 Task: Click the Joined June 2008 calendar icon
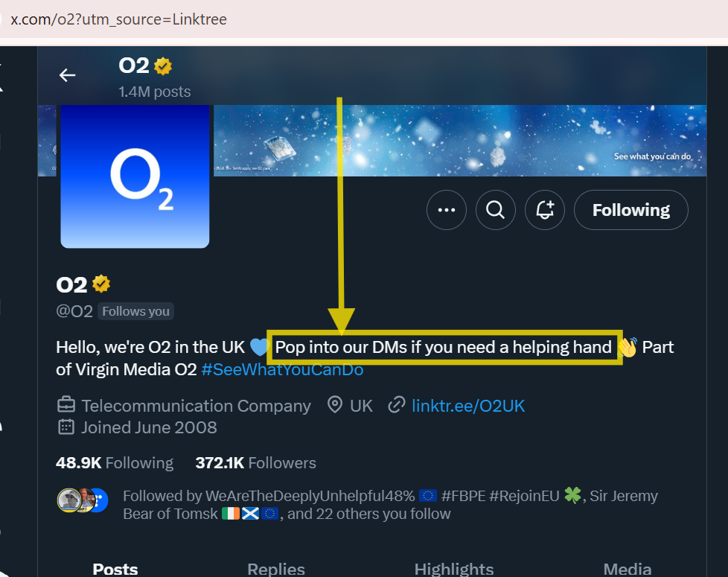[x=66, y=427]
